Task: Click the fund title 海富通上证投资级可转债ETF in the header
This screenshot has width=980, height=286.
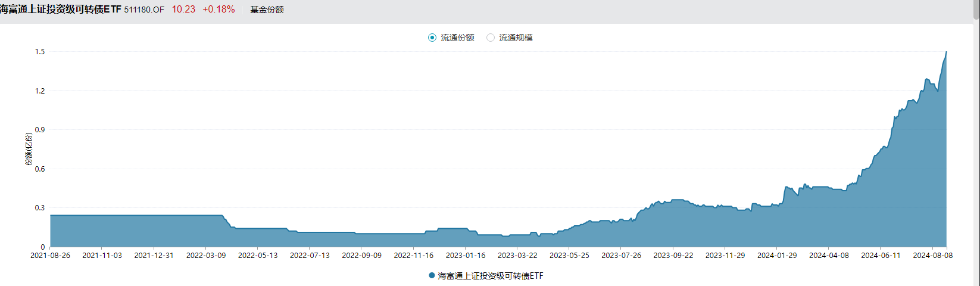Action: [60, 10]
